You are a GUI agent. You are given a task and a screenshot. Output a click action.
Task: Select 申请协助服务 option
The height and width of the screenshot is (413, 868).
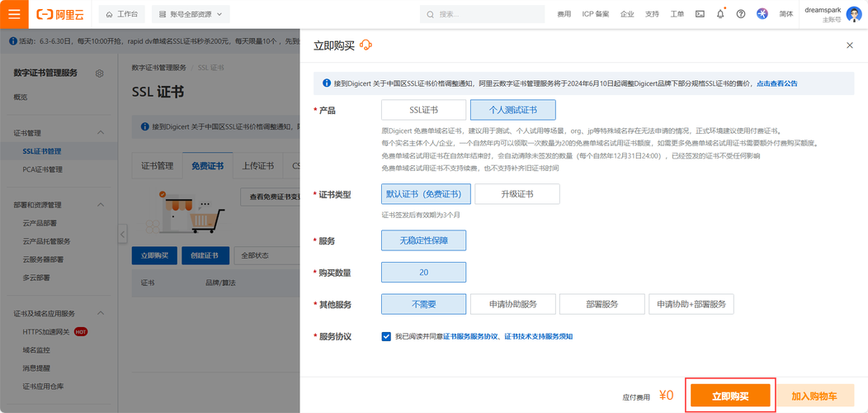512,304
